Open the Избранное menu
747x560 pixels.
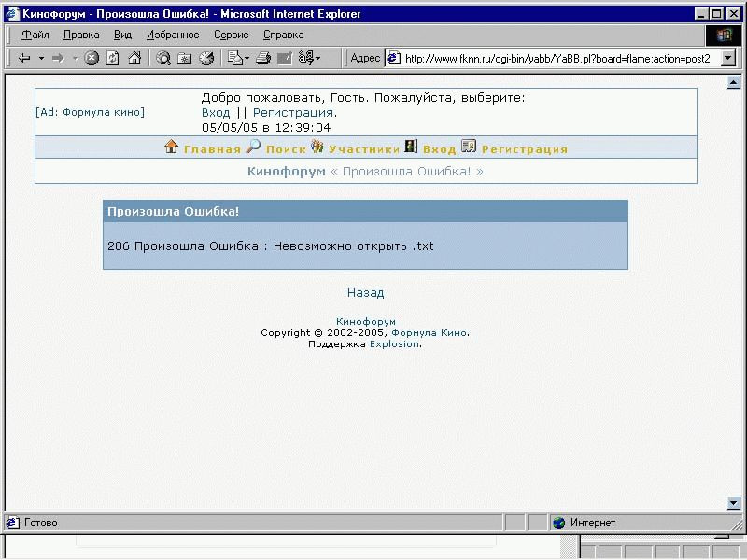pyautogui.click(x=173, y=35)
